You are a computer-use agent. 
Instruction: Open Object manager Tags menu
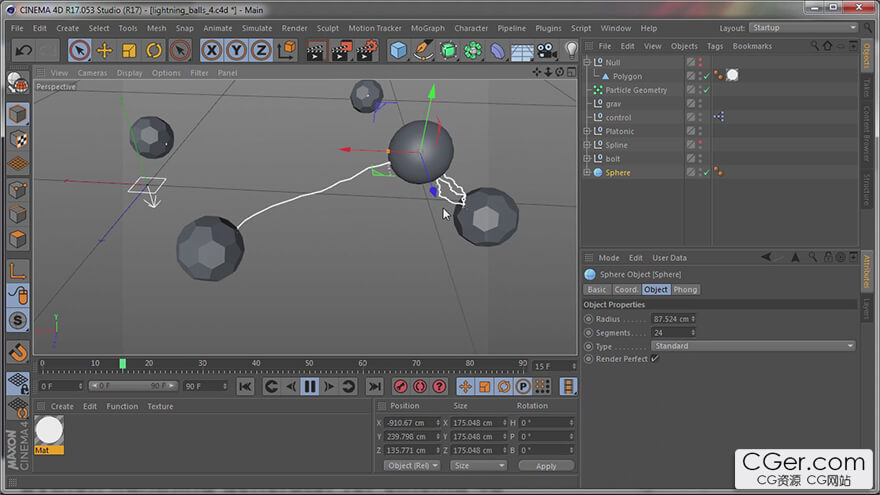click(715, 46)
